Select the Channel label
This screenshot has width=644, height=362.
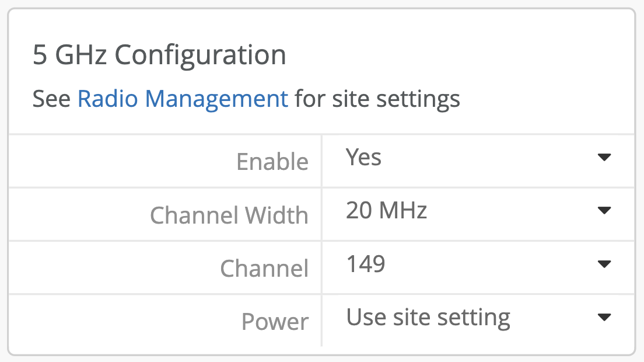pos(264,269)
